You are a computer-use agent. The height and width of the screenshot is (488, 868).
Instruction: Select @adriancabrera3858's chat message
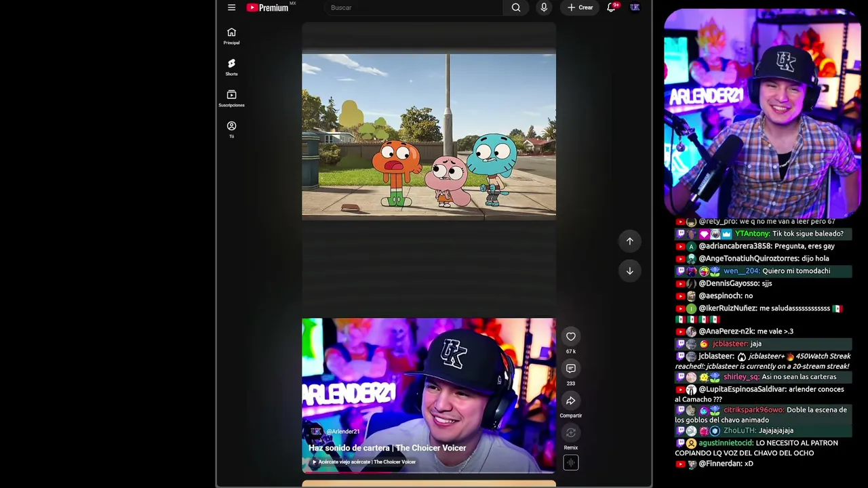pyautogui.click(x=755, y=246)
